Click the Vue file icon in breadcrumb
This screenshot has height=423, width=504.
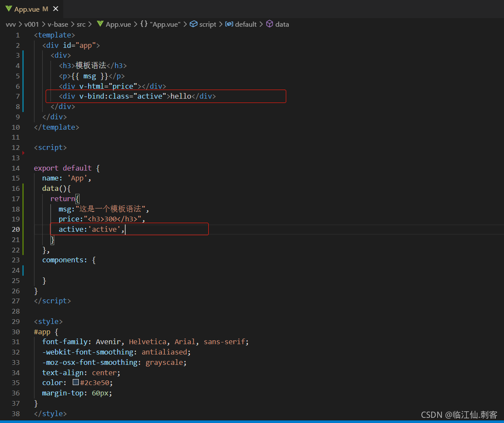click(100, 24)
